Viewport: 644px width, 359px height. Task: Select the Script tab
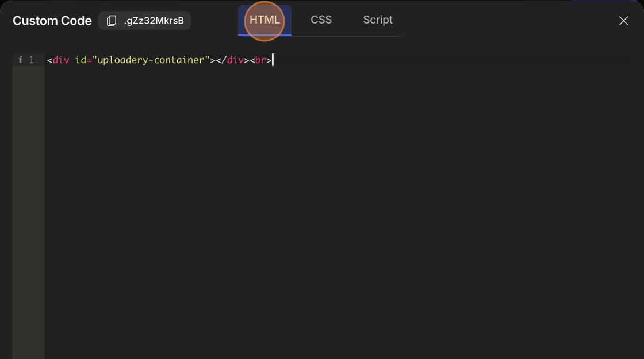coord(377,20)
